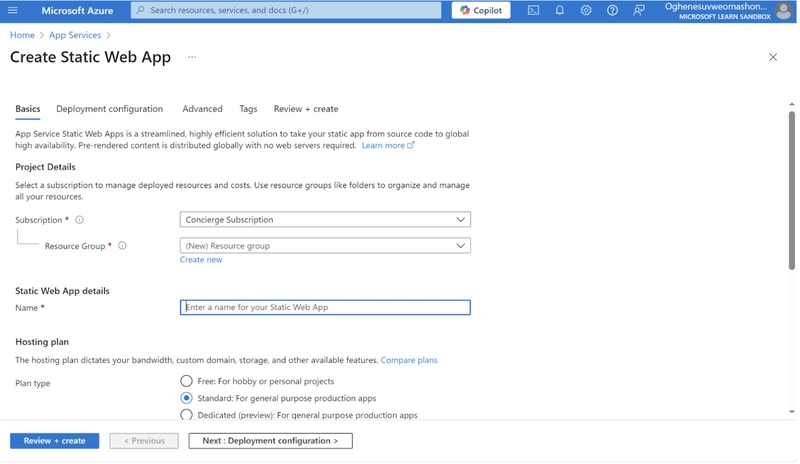Go to App Services breadcrumb
This screenshot has width=800, height=464.
[x=75, y=35]
